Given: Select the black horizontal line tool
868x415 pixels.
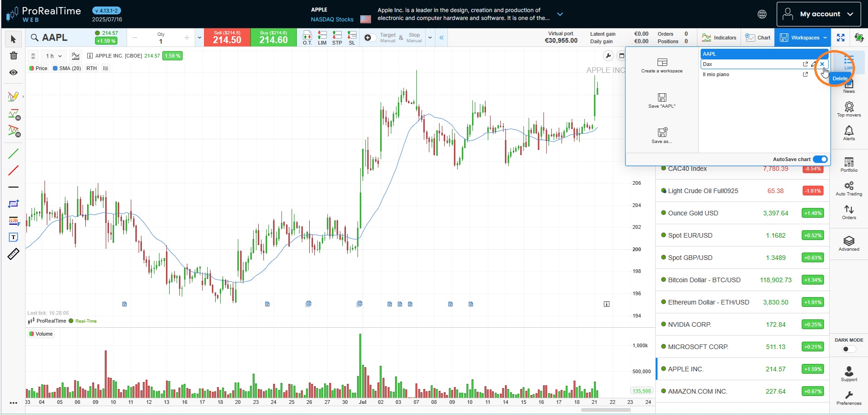Looking at the screenshot, I should (13, 187).
